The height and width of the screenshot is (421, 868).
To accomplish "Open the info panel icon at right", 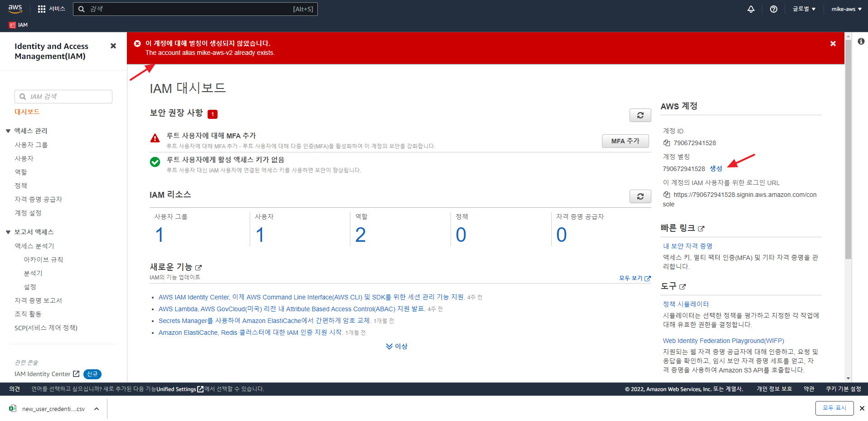I will (x=861, y=41).
